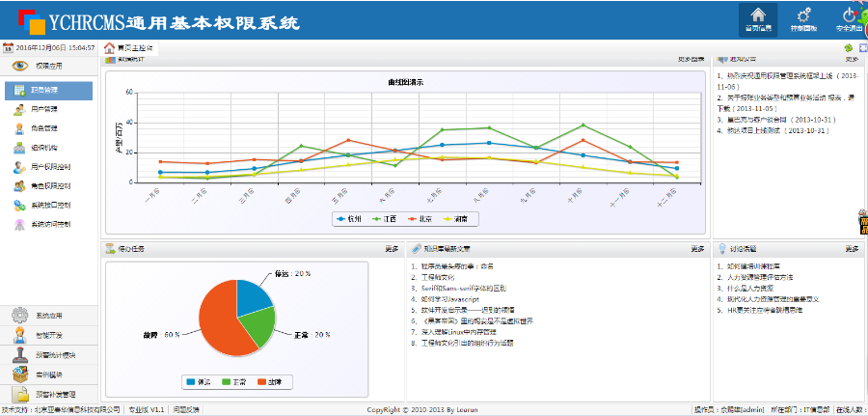Click 更多图表 link above line chart
This screenshot has height=416, width=868.
(x=691, y=60)
